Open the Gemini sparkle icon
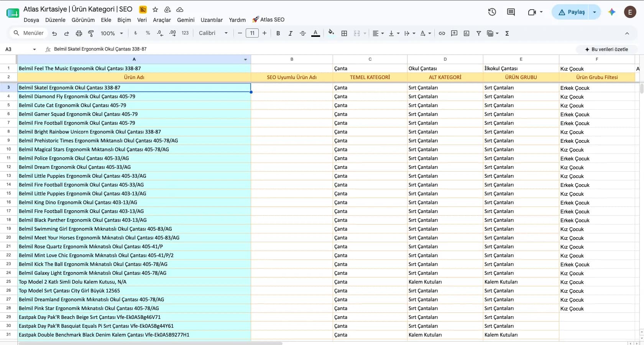644x345 pixels. click(x=612, y=12)
